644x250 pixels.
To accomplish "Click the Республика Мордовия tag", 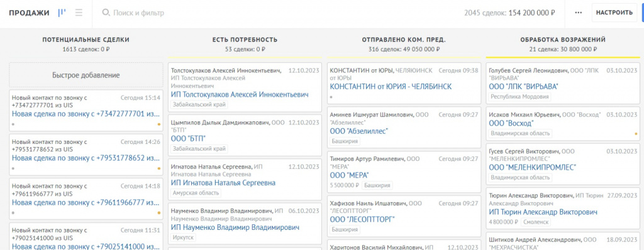I will [x=520, y=97].
